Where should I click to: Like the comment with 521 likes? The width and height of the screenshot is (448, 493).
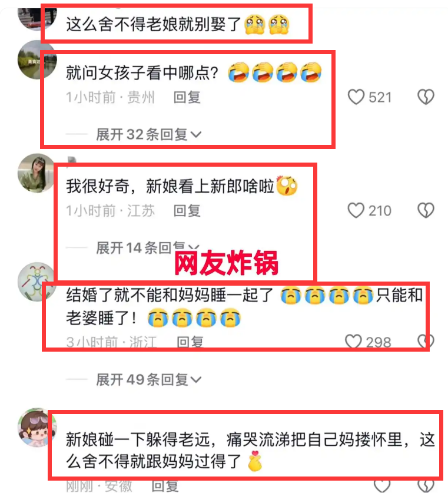click(356, 97)
